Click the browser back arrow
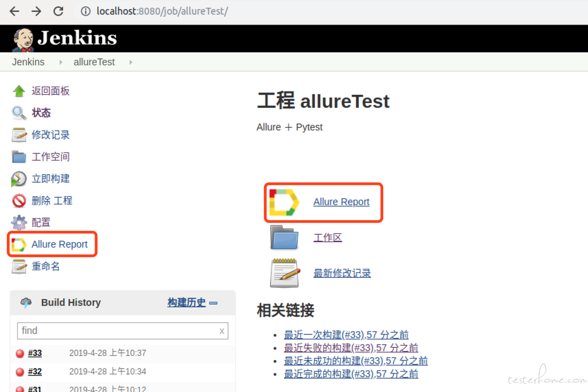This screenshot has height=392, width=588. click(15, 11)
